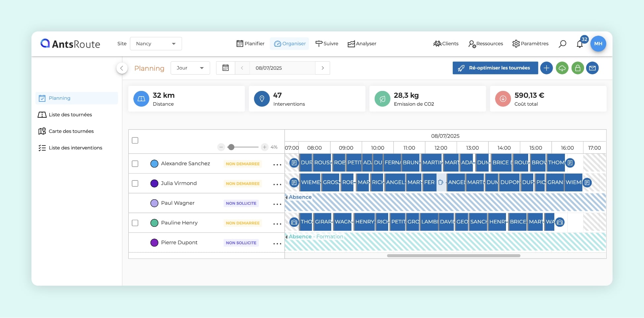Click end parking icon of Alexandre Sanchez route

(x=570, y=163)
